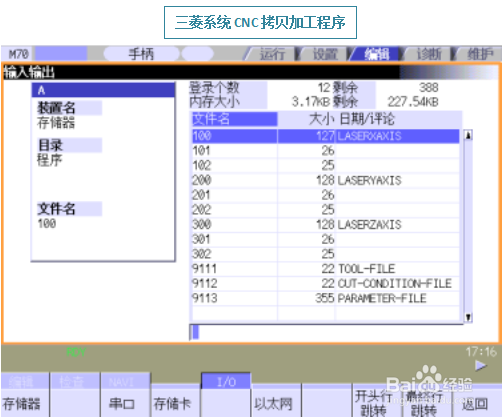
Task: Select the 编辑 tab
Action: (x=376, y=54)
